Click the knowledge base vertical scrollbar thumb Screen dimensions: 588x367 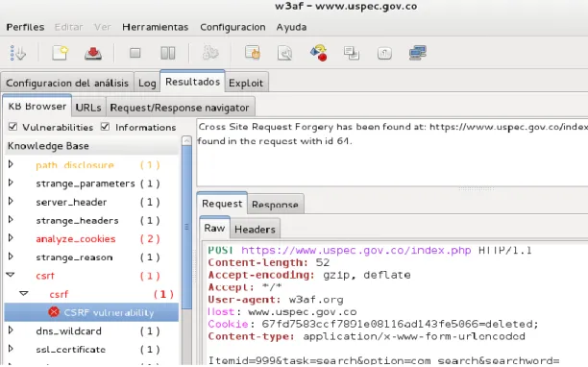(186, 227)
